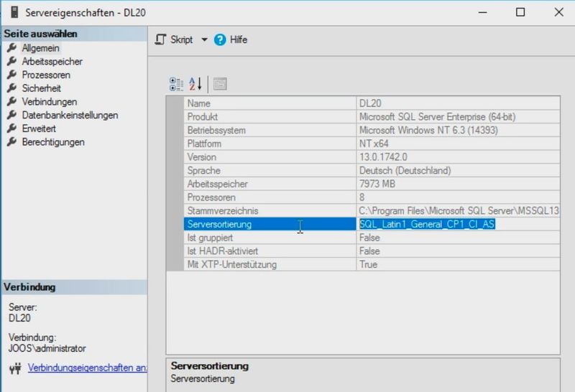Click the connection plug icon
The width and height of the screenshot is (575, 392).
click(x=15, y=368)
